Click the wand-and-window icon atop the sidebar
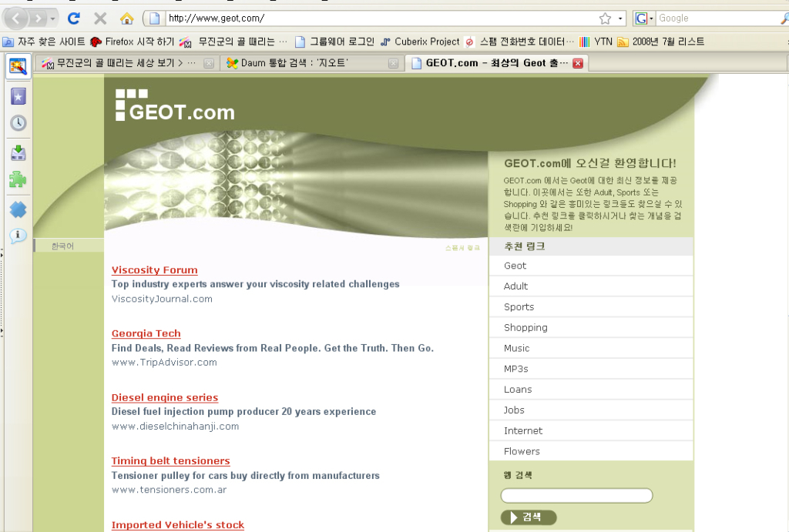789x532 pixels. tap(18, 66)
